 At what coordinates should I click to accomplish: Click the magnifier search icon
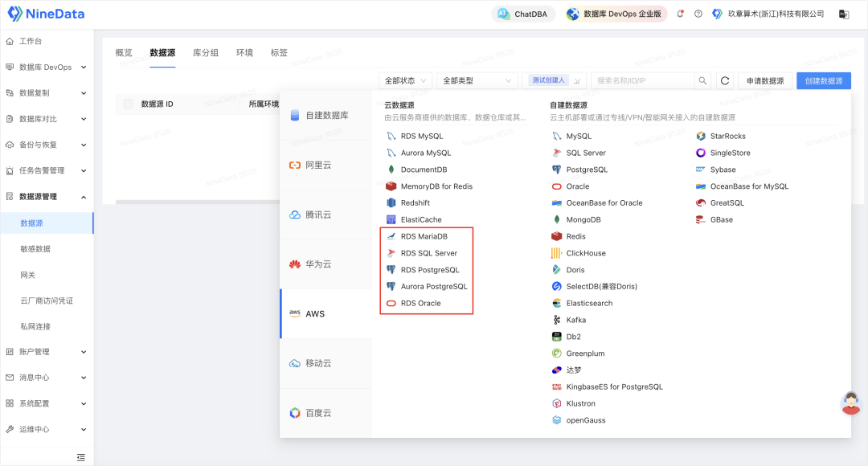pyautogui.click(x=702, y=81)
